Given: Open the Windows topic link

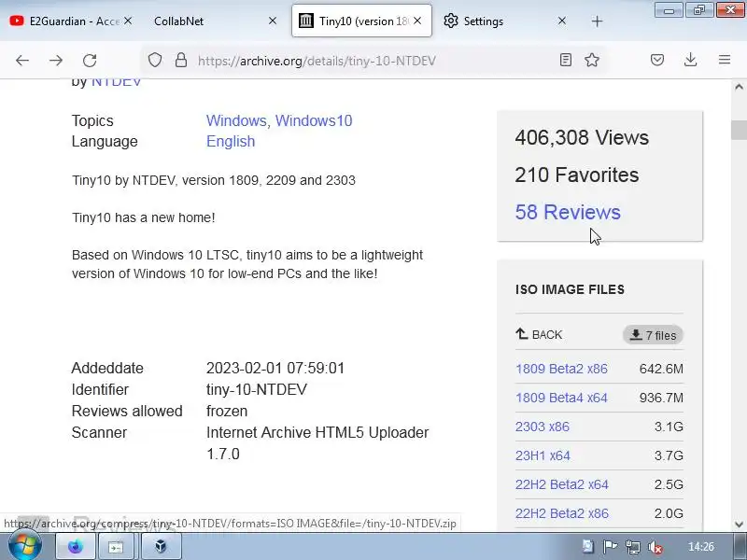Looking at the screenshot, I should [x=236, y=120].
